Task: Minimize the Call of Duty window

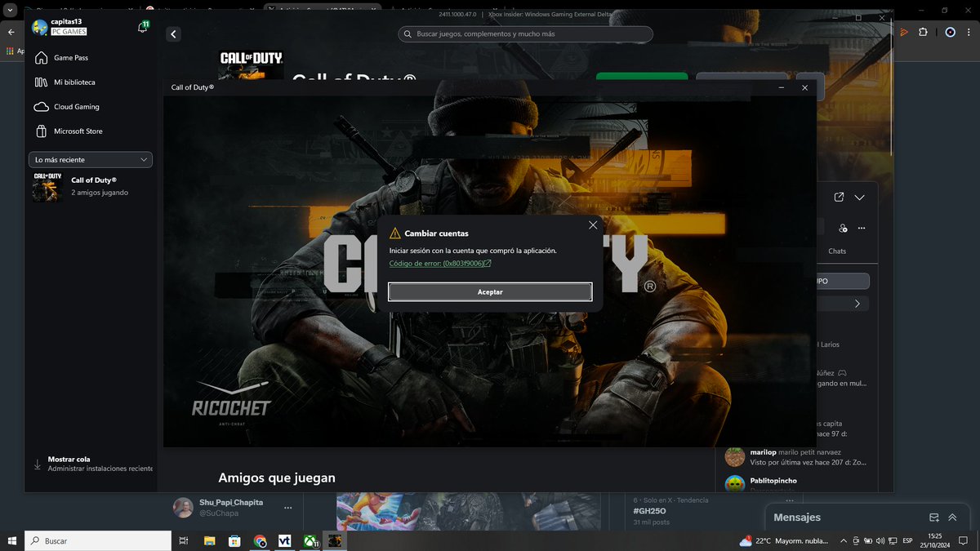Action: click(x=782, y=87)
